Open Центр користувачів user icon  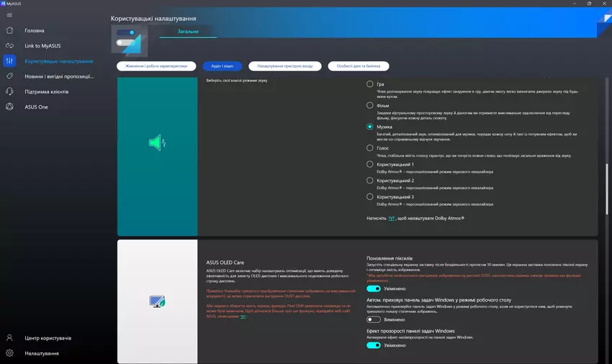9,337
